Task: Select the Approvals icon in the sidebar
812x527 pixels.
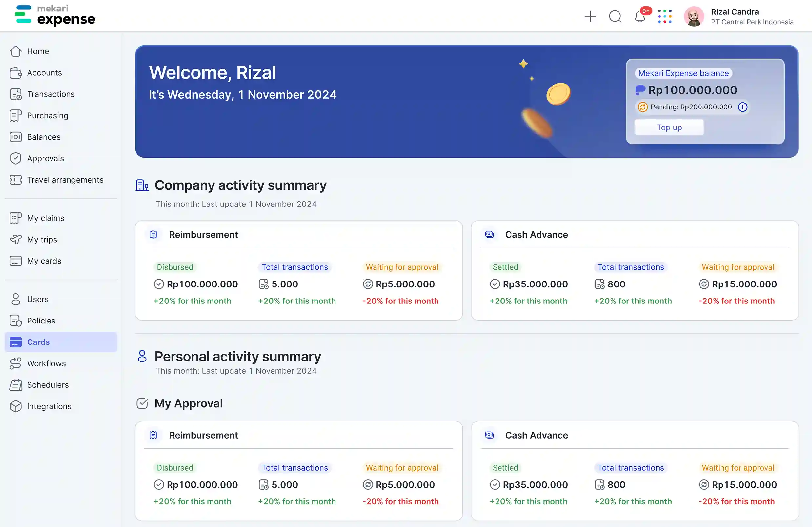Action: point(16,158)
